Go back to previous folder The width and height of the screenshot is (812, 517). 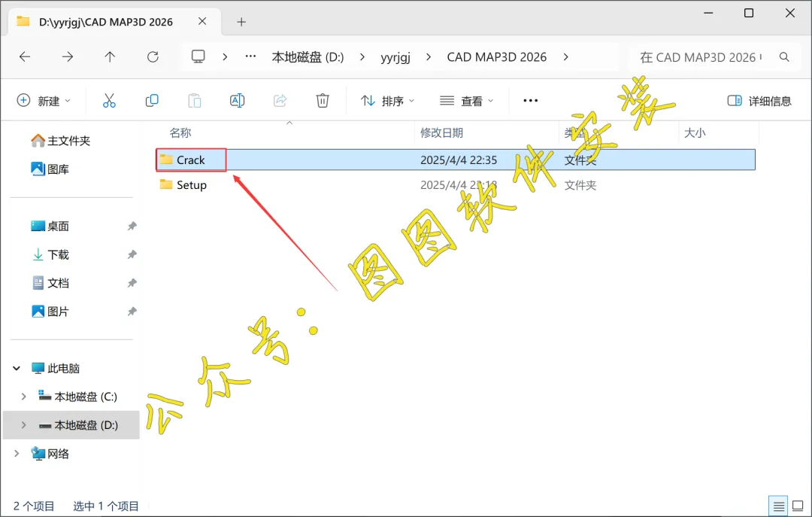tap(25, 56)
